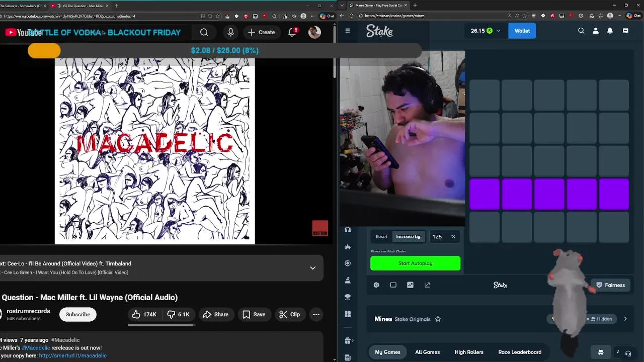The height and width of the screenshot is (362, 644).
Task: Click first purple tile in Mines grid
Action: point(485,194)
